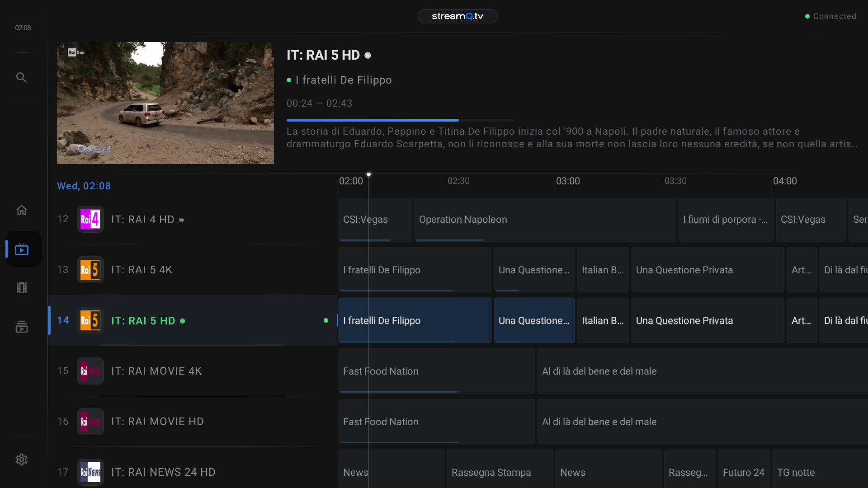Open Operation Napoleon programme
The height and width of the screenshot is (488, 868).
pos(545,220)
